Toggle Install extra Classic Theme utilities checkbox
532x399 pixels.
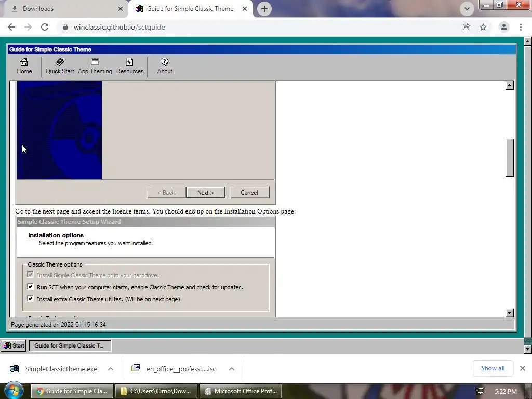pos(30,299)
